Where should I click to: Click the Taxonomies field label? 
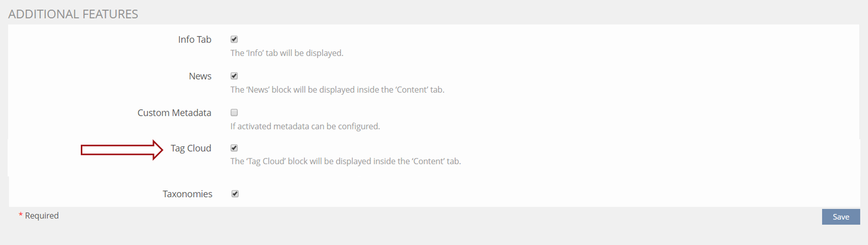pyautogui.click(x=187, y=194)
